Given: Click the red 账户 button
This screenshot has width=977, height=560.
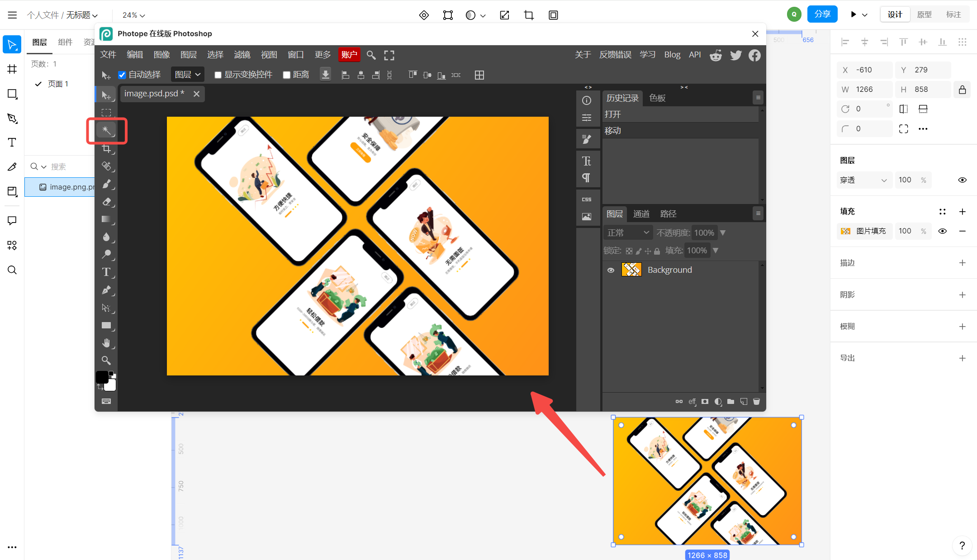Looking at the screenshot, I should [x=349, y=55].
